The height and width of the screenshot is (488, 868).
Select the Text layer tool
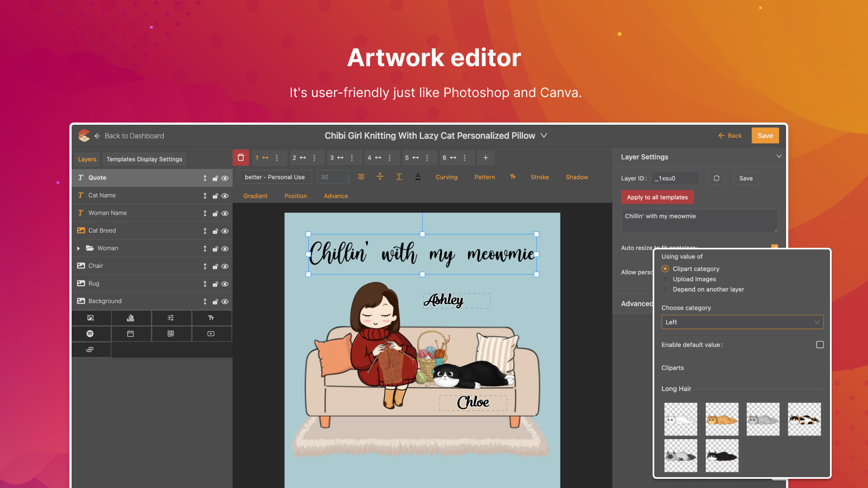pyautogui.click(x=212, y=318)
